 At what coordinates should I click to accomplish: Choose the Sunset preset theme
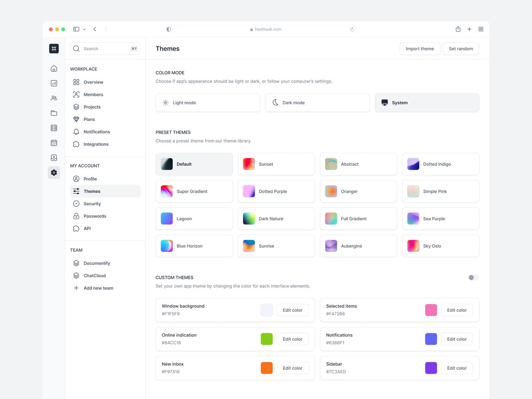pyautogui.click(x=276, y=164)
